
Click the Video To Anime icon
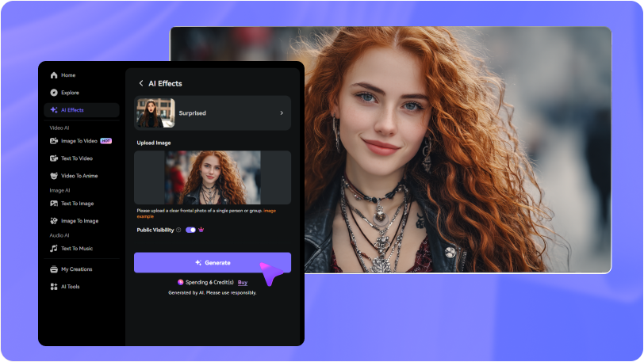[54, 176]
